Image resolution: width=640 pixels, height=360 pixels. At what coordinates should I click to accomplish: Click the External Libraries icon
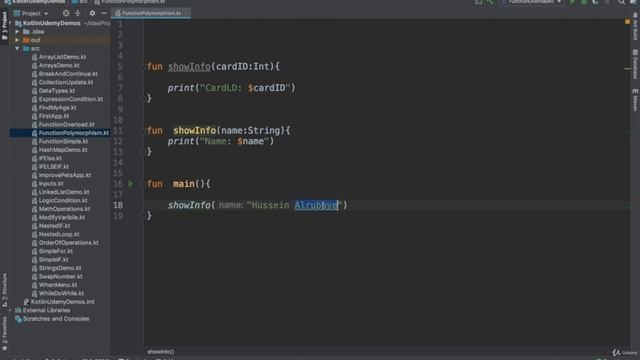18,310
